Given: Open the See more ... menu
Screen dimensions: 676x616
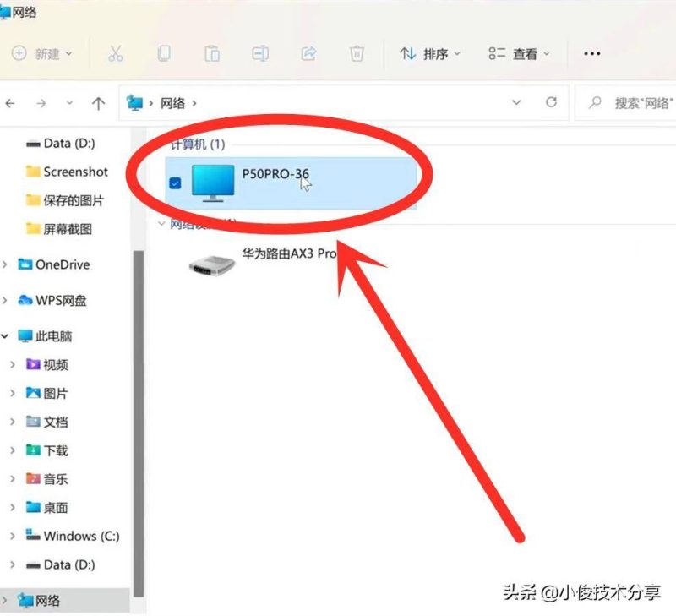Looking at the screenshot, I should tap(591, 53).
